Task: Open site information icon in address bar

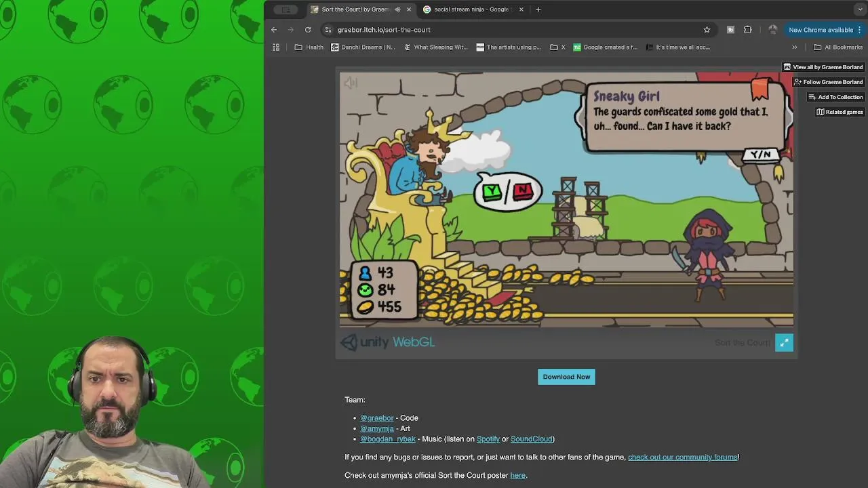Action: 328,30
